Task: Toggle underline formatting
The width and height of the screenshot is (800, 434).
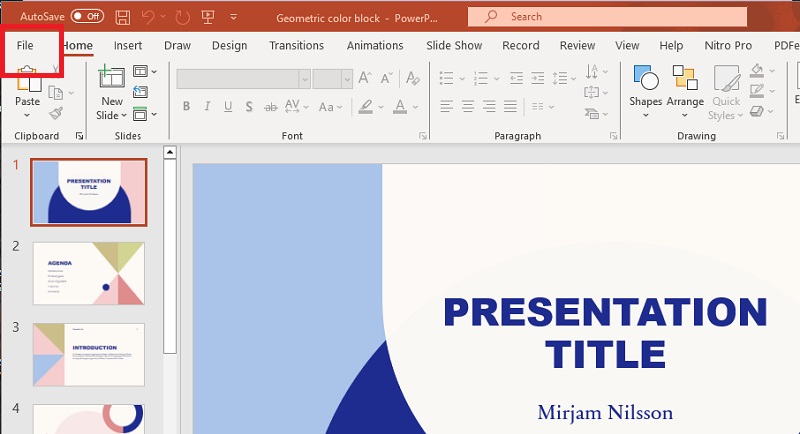Action: (x=228, y=107)
